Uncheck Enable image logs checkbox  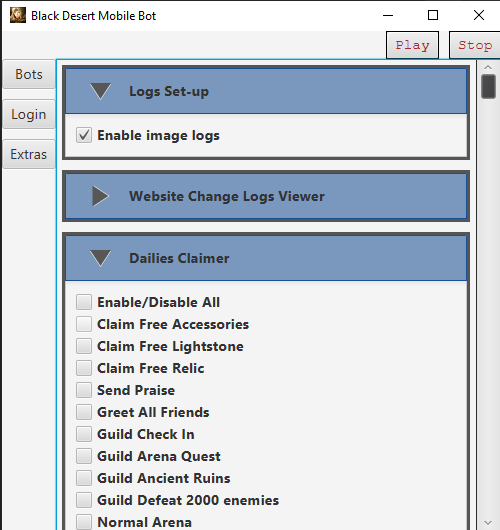coord(84,135)
